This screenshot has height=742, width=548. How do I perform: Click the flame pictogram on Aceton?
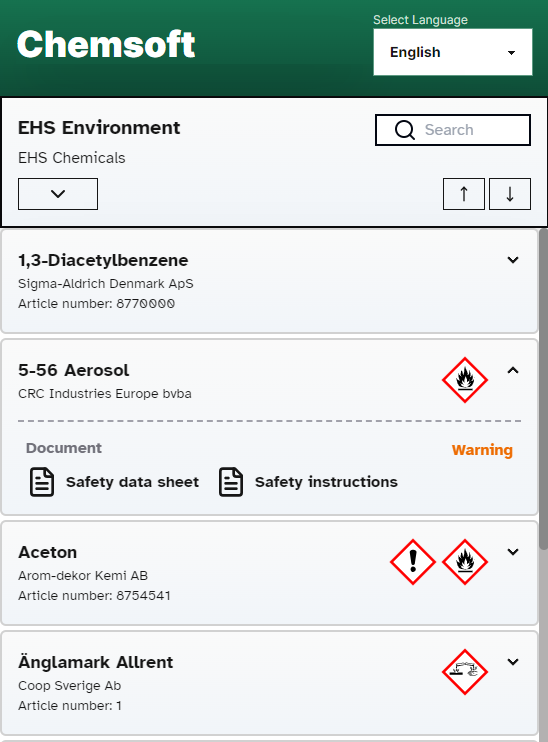pyautogui.click(x=465, y=562)
